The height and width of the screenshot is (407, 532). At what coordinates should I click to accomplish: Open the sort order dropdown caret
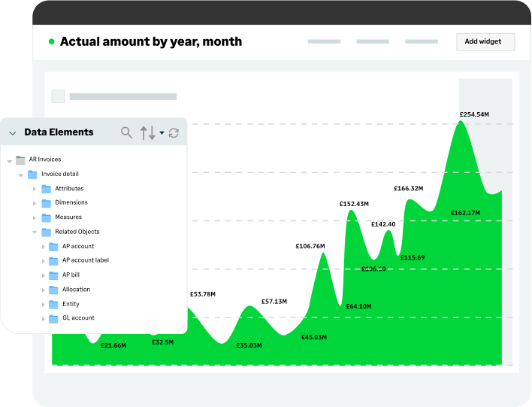tap(162, 133)
